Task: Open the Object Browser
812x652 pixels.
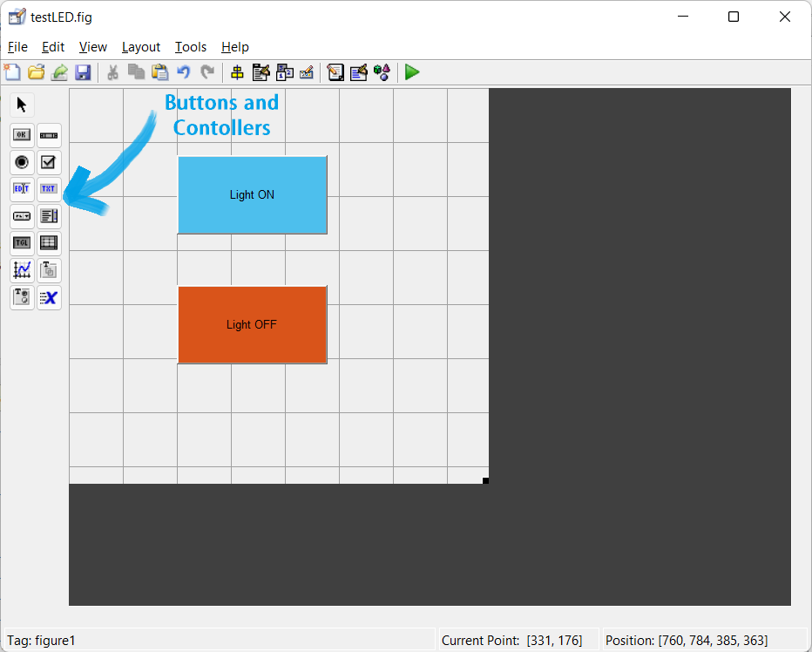Action: point(382,72)
